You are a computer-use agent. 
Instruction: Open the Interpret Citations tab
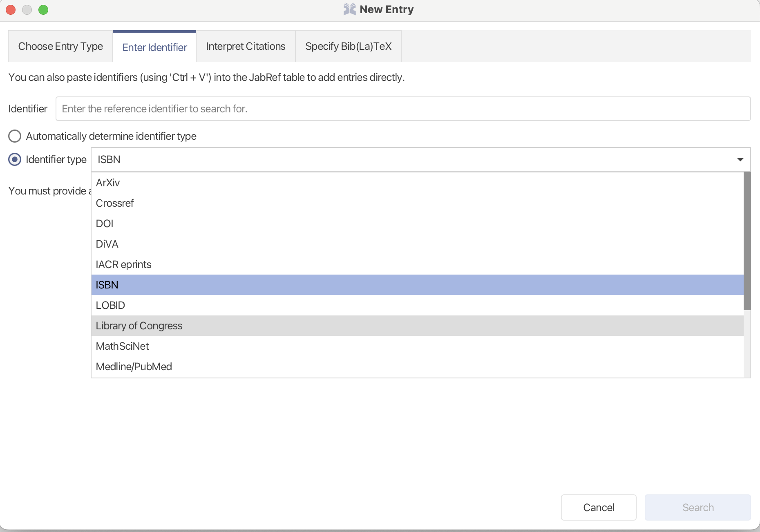[246, 46]
